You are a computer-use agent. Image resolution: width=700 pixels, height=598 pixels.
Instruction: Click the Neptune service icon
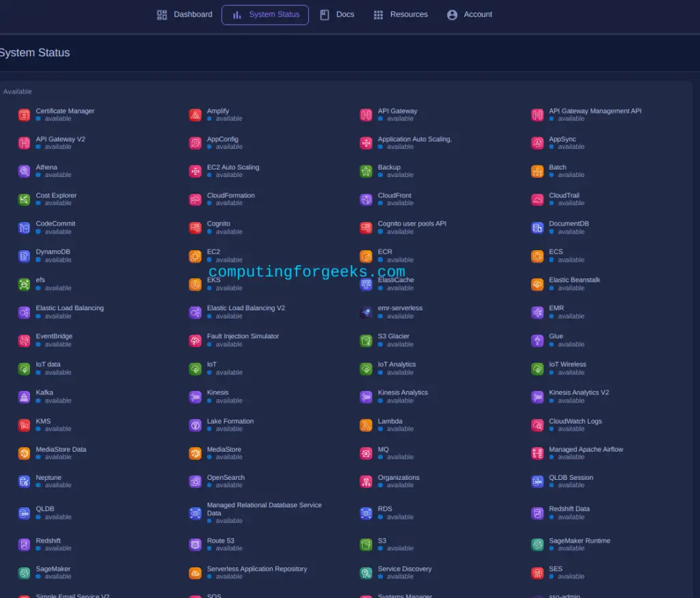pos(24,482)
